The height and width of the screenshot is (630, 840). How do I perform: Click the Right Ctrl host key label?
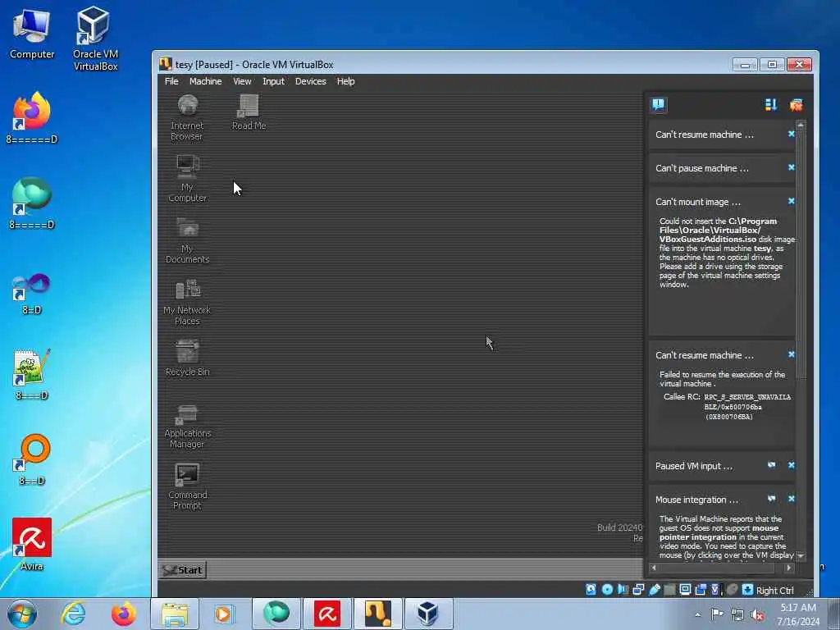[774, 591]
